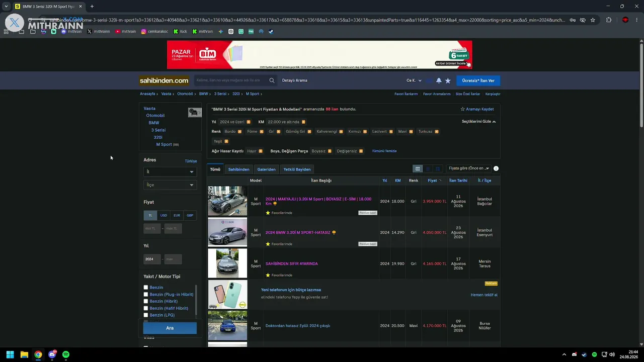
Task: Click the minimum price TL input field
Action: 152,228
